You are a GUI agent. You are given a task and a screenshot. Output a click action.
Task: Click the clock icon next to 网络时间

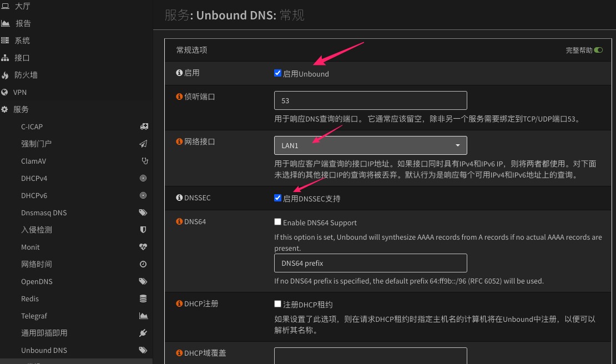pyautogui.click(x=143, y=264)
